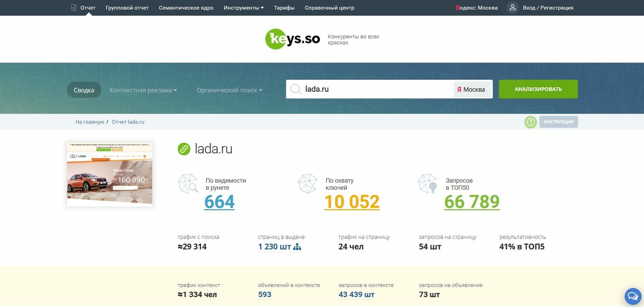Viewport: 644px width, 307px height.
Task: Open the 66 789 TOP50 queries link
Action: [x=472, y=202]
